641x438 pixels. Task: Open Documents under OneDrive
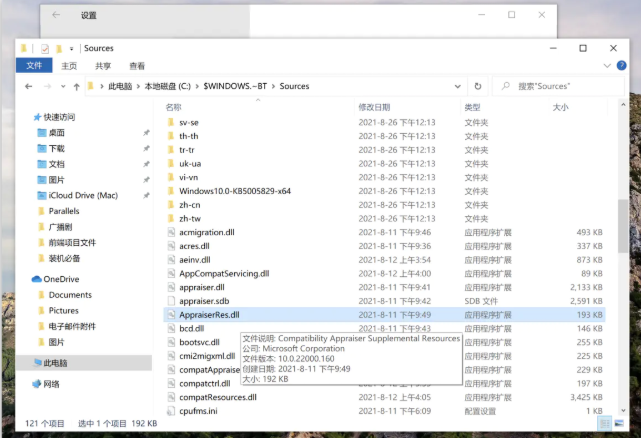(x=70, y=295)
